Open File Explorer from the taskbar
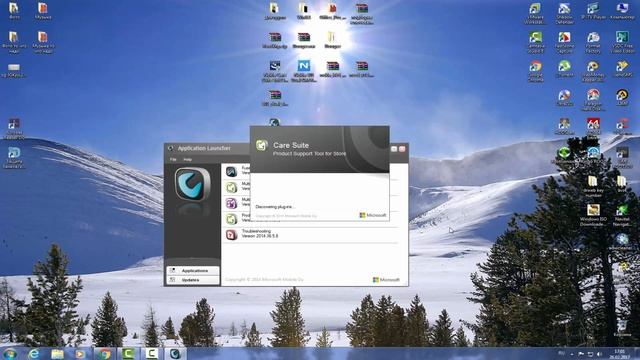Screen dimensions: 640x360 click(57, 353)
